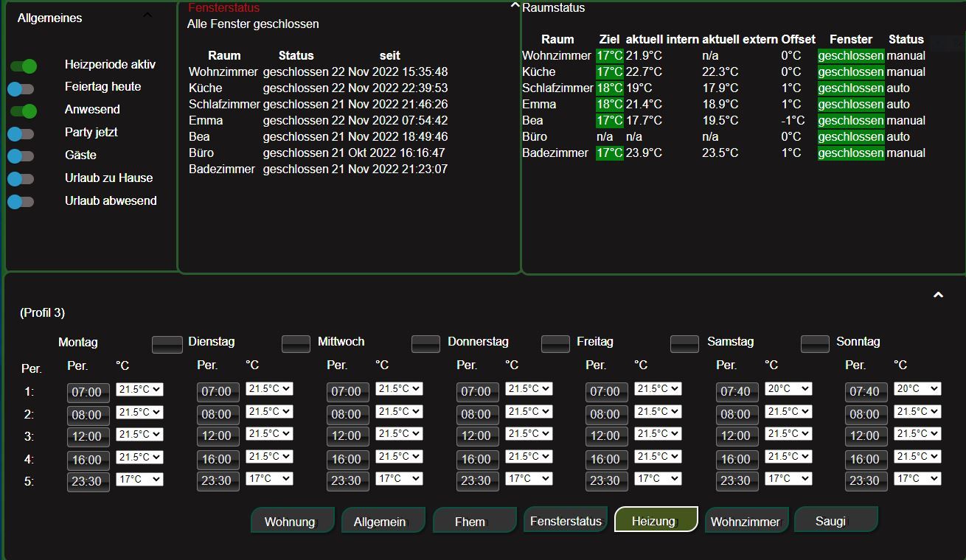Screen dimensions: 966x560
Task: Click Wohnzimmer row in Fensterstatus table
Action: coord(318,72)
